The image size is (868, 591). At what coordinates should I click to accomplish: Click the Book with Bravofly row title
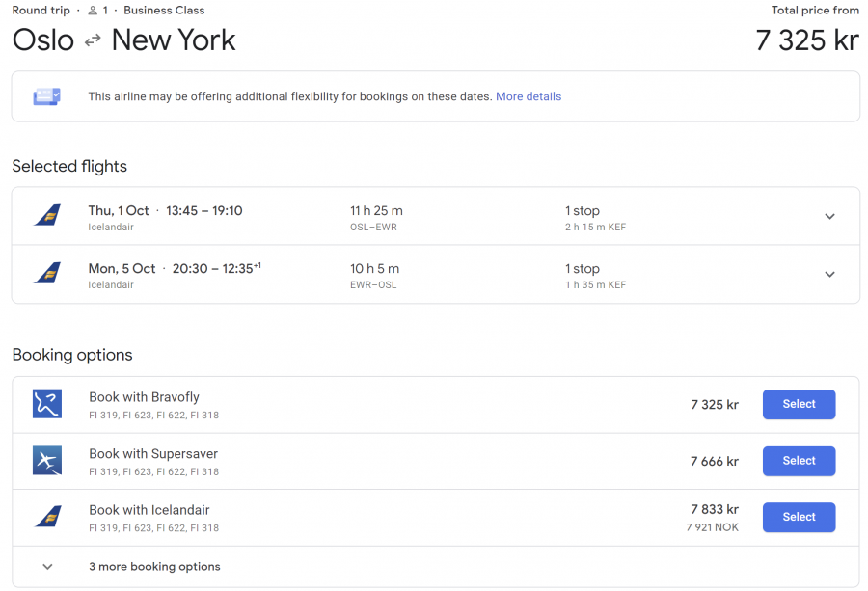coord(144,397)
